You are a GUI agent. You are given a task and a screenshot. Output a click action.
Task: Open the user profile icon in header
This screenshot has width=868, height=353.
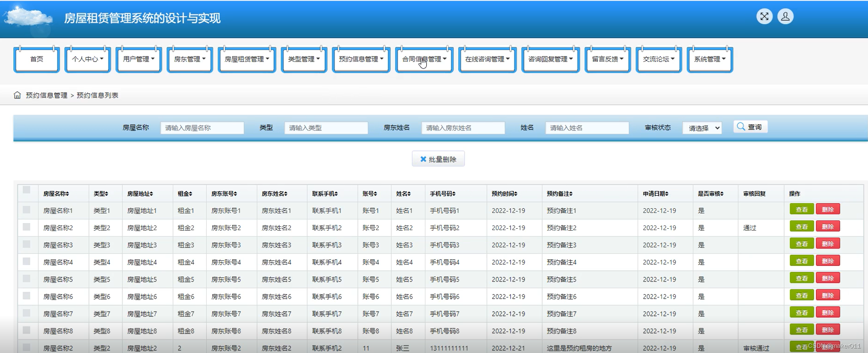tap(785, 17)
